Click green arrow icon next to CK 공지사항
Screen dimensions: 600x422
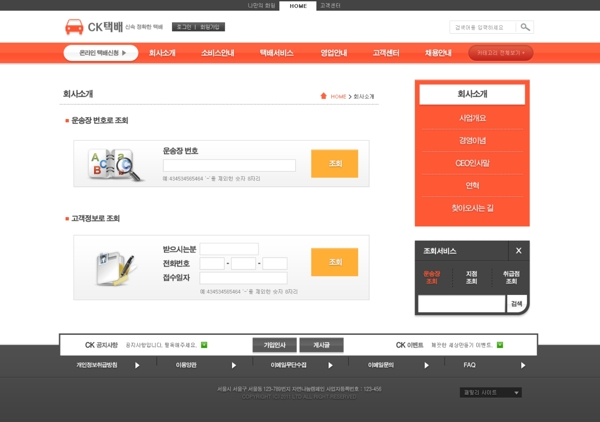coord(204,345)
